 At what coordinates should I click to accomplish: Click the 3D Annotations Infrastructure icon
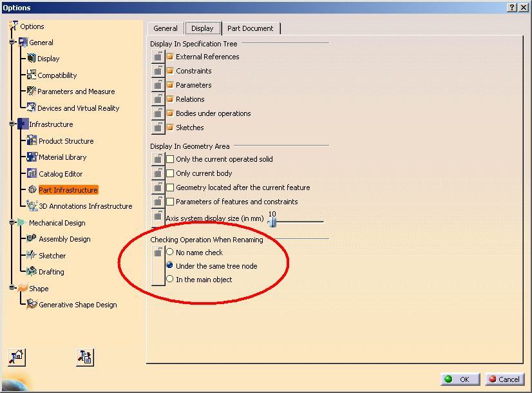point(32,206)
